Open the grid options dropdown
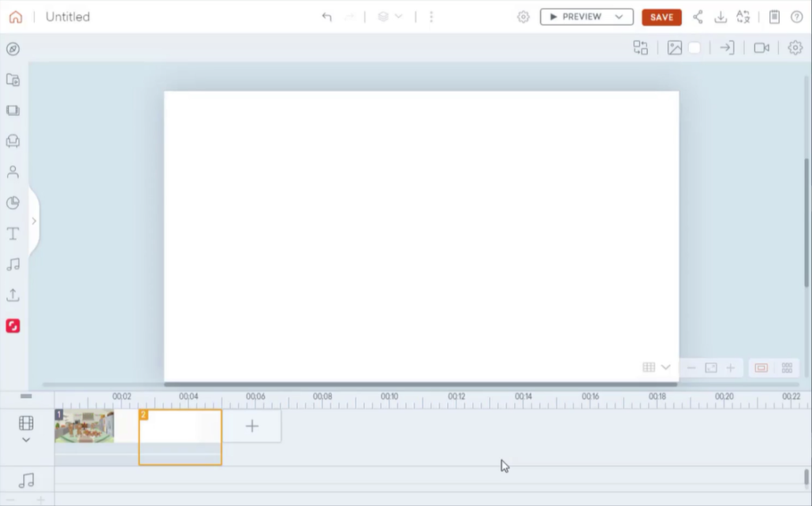This screenshot has height=506, width=812. pos(665,367)
